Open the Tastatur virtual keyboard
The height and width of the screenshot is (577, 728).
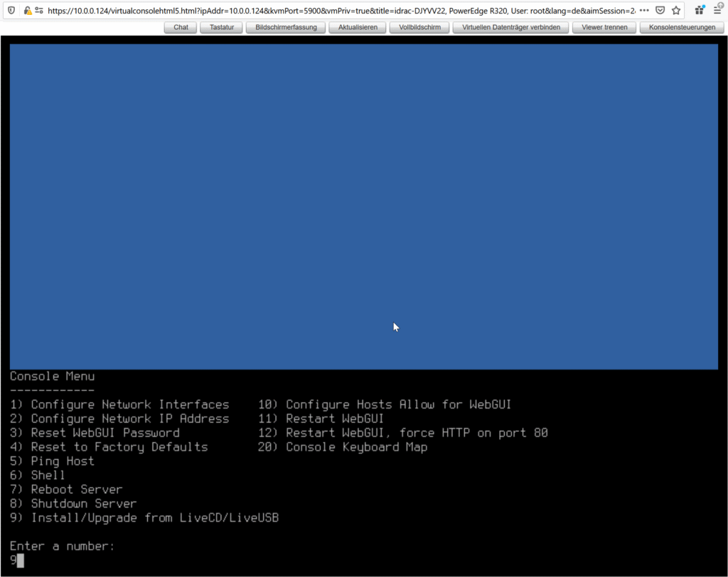(x=221, y=28)
